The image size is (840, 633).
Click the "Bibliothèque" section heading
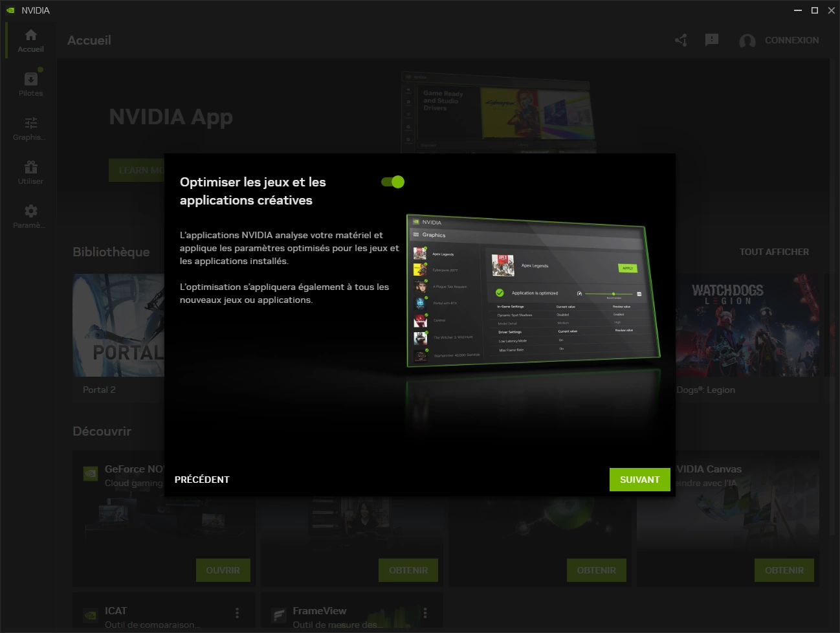pyautogui.click(x=111, y=252)
